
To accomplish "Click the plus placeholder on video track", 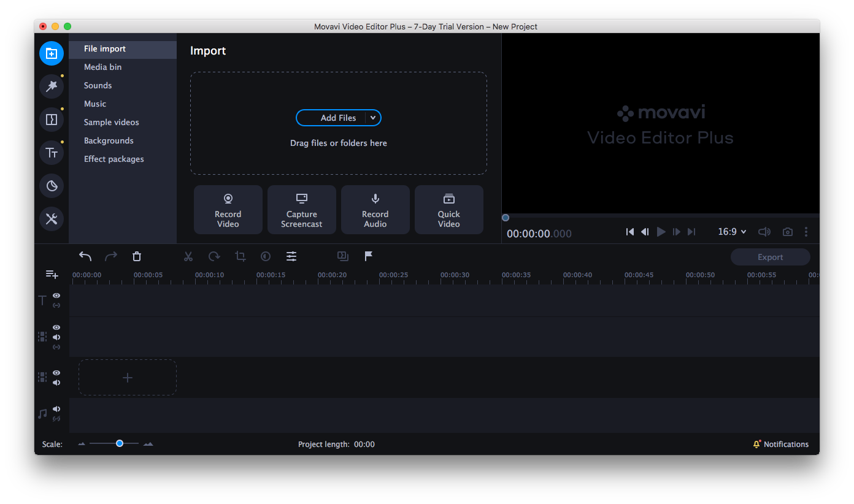I will click(128, 378).
